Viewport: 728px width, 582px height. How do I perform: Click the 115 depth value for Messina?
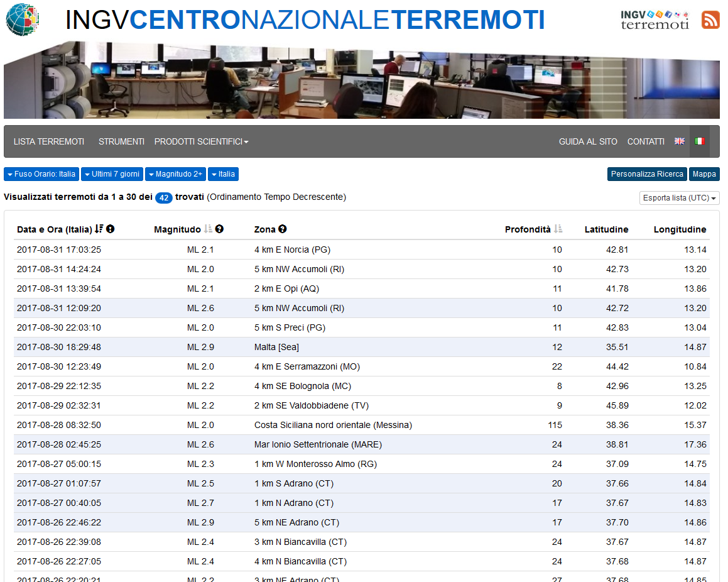(555, 425)
